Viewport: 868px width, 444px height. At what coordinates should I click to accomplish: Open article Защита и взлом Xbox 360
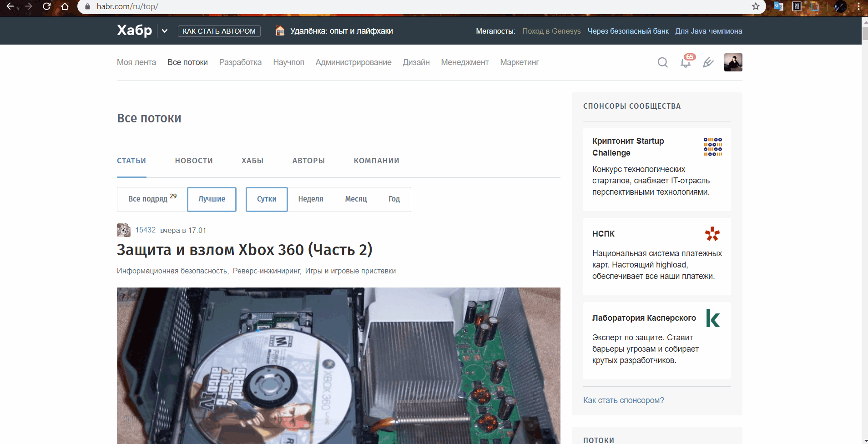pyautogui.click(x=245, y=250)
